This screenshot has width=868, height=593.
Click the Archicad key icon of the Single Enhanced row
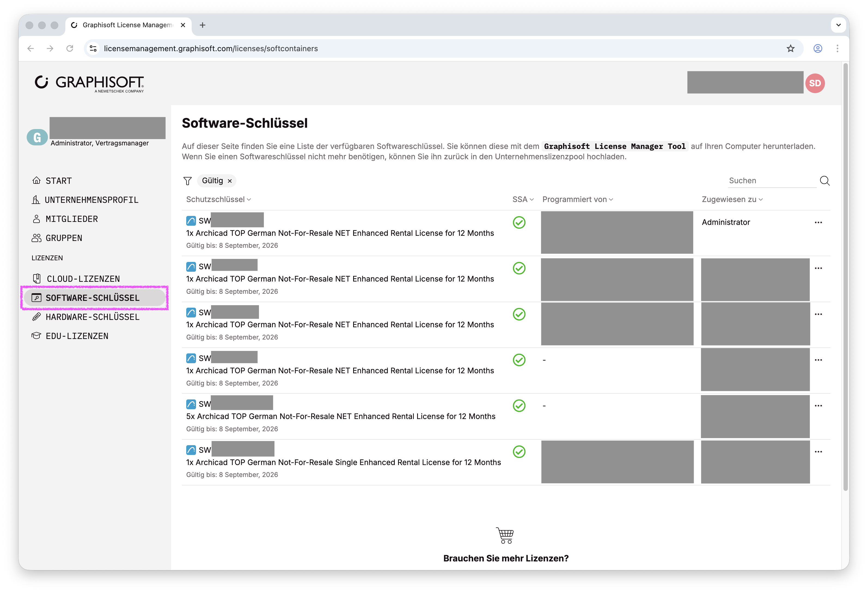191,450
